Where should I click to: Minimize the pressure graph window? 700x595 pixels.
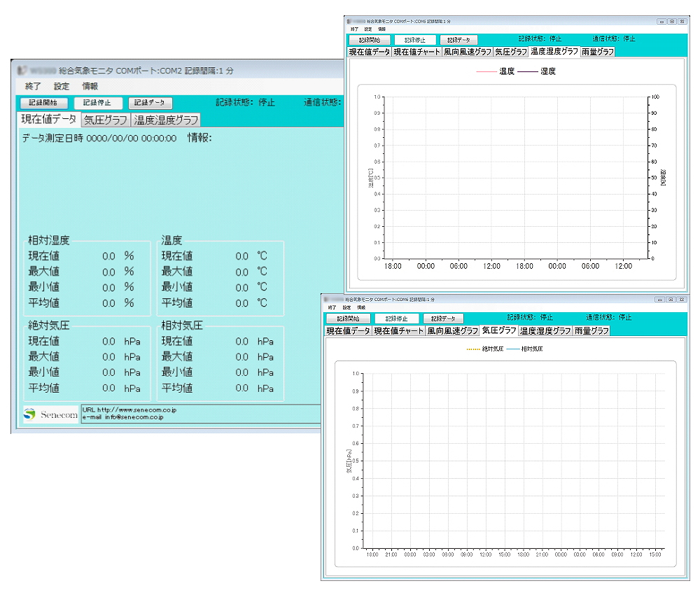pos(659,299)
